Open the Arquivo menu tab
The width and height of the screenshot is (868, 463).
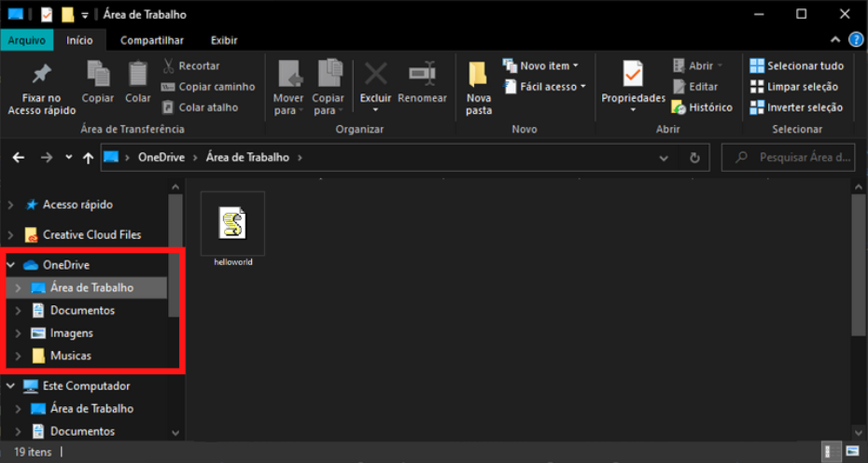pos(26,40)
